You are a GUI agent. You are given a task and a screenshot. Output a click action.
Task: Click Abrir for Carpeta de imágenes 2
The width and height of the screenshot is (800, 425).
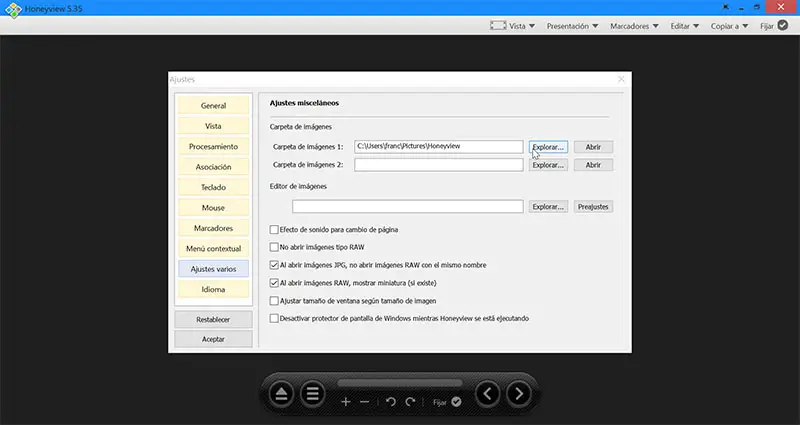point(593,165)
